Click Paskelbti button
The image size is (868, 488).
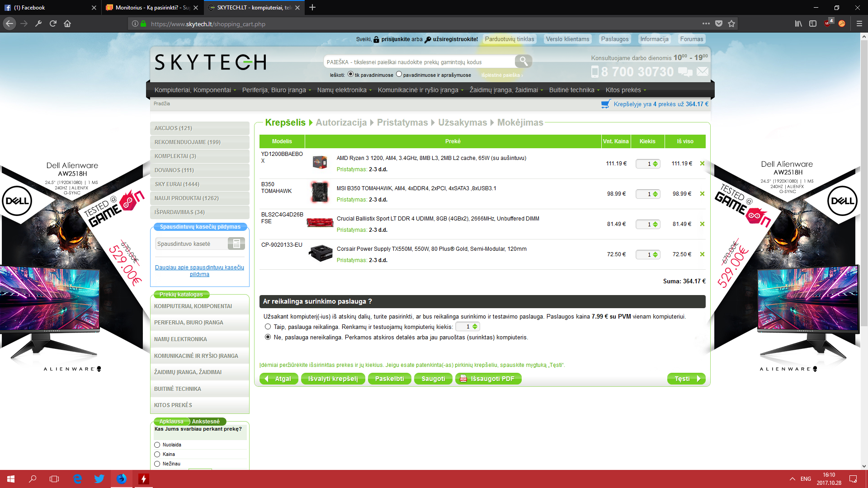coord(389,379)
